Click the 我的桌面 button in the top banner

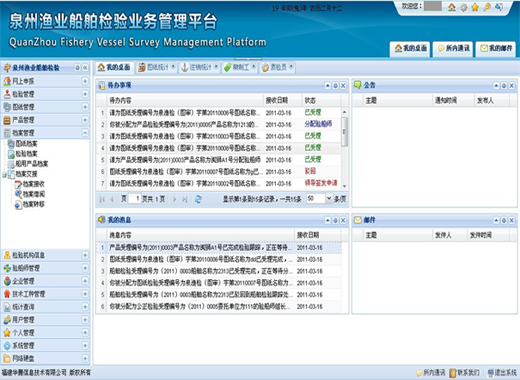point(410,49)
